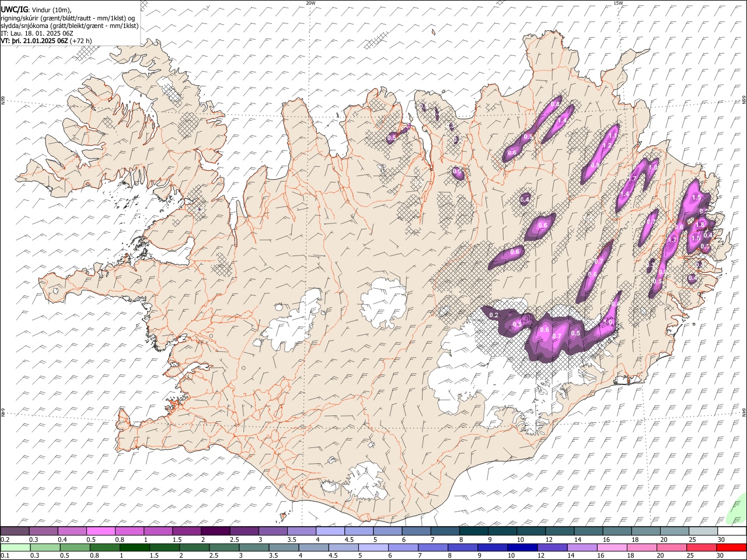This screenshot has width=747, height=560.
Task: Click the '2.5' label under the upper legend
Action: [x=235, y=540]
